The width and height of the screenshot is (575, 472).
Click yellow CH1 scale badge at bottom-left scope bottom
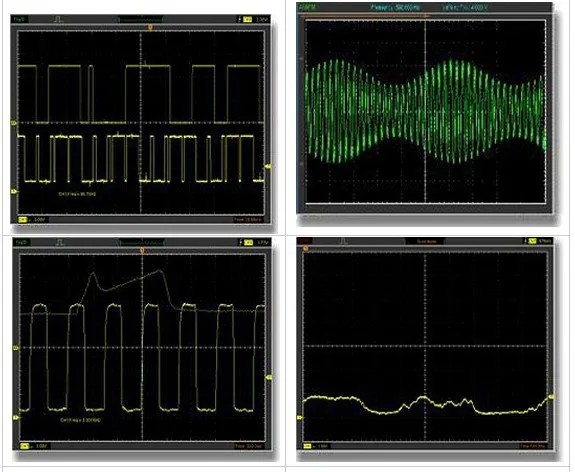pos(25,446)
